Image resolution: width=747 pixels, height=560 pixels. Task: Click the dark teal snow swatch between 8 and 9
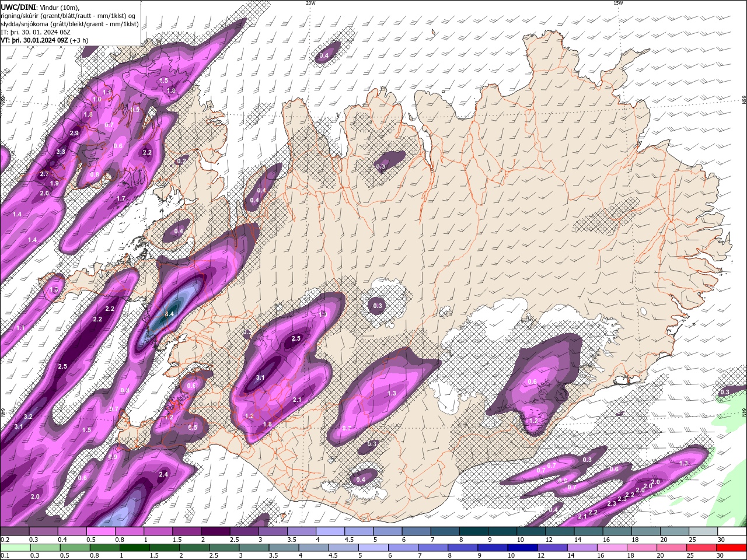[x=474, y=531]
